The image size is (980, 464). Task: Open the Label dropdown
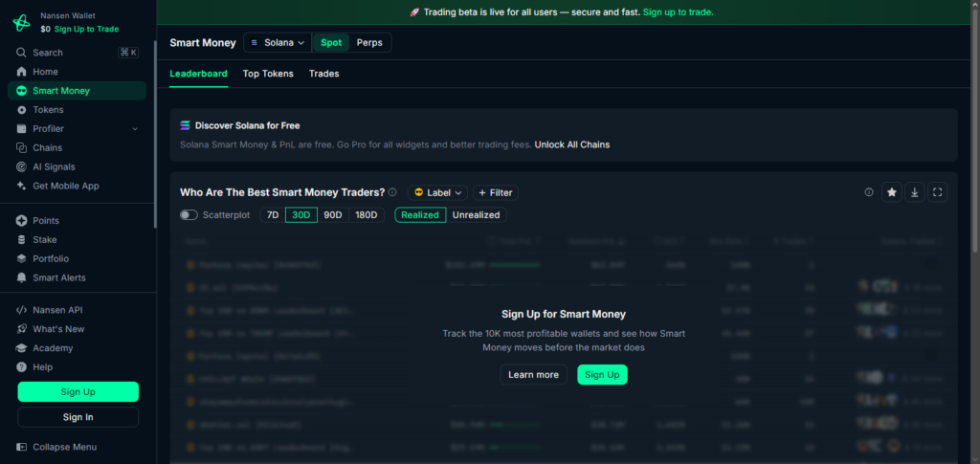(437, 192)
